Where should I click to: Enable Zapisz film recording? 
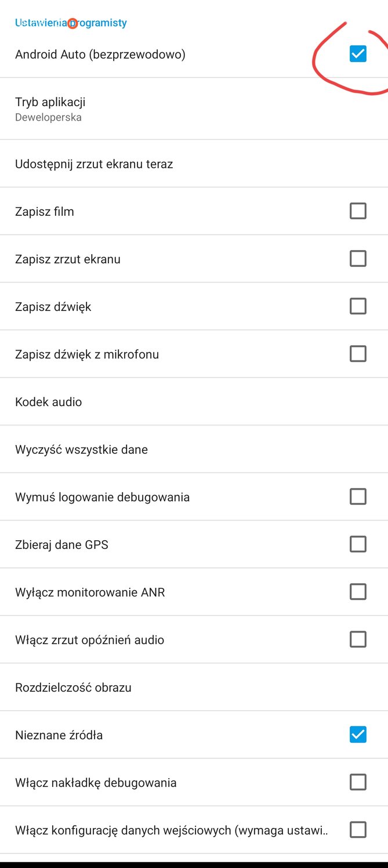[358, 211]
